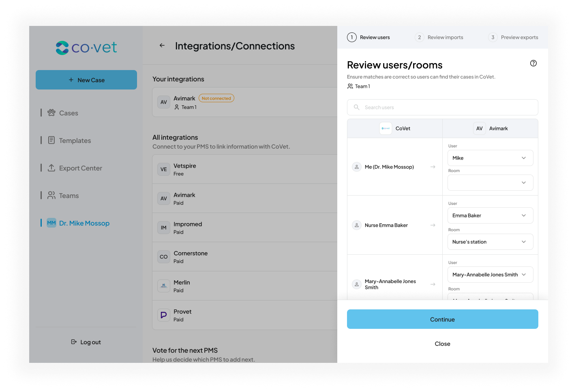Click the AV badge in Avimark column header
This screenshot has width=574, height=392.
[480, 128]
